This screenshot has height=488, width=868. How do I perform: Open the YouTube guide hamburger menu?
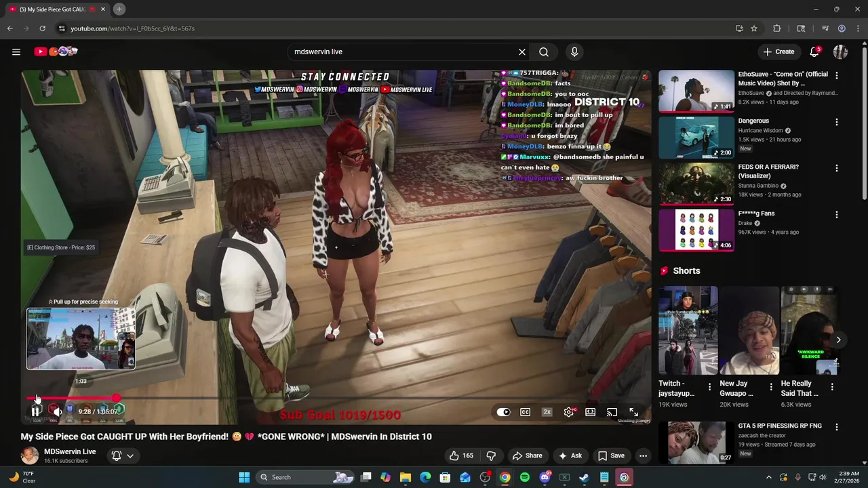click(16, 52)
